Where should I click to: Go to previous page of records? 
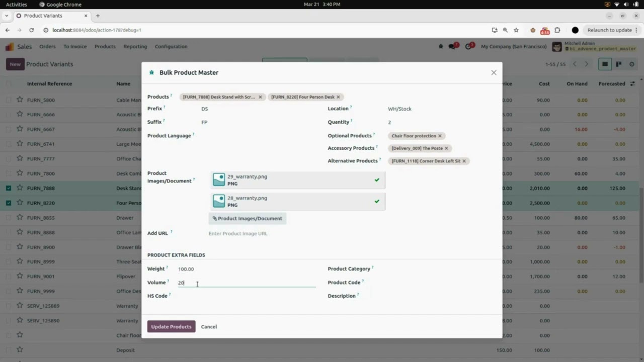pyautogui.click(x=575, y=64)
